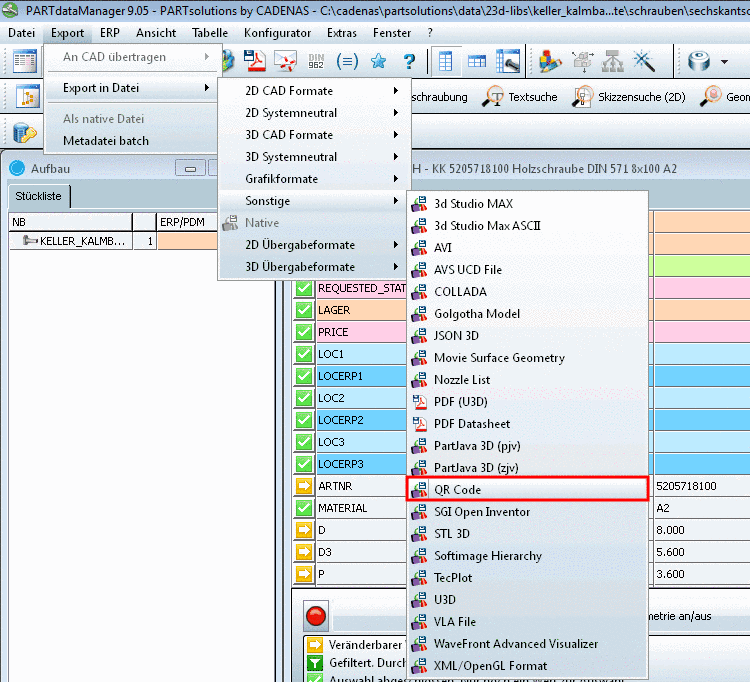
Task: Open the Tabelle menu
Action: coord(210,33)
